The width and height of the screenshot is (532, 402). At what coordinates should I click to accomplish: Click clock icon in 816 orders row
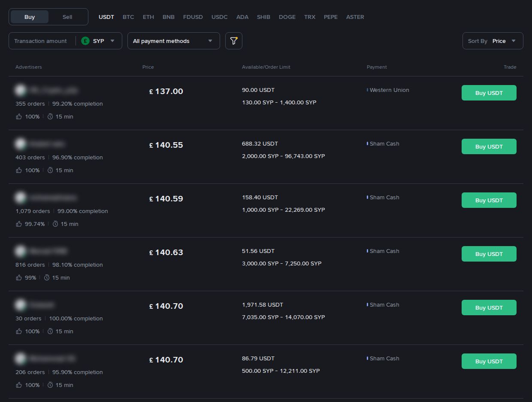[47, 277]
